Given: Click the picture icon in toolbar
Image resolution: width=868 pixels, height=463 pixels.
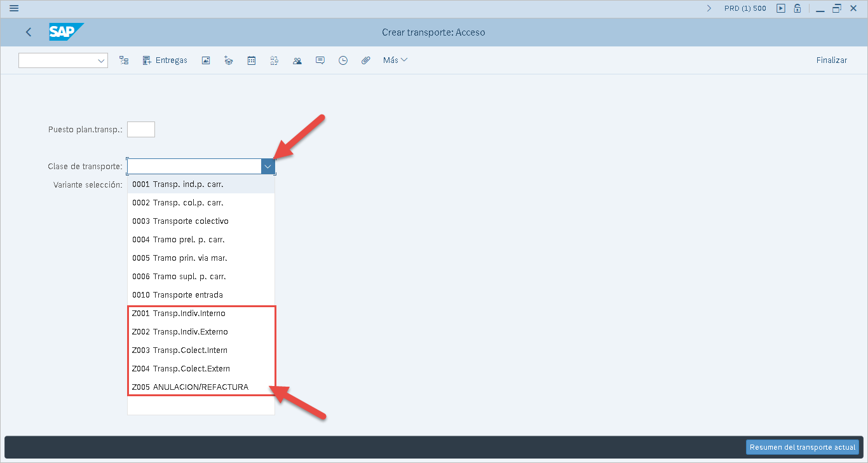Looking at the screenshot, I should [x=206, y=60].
